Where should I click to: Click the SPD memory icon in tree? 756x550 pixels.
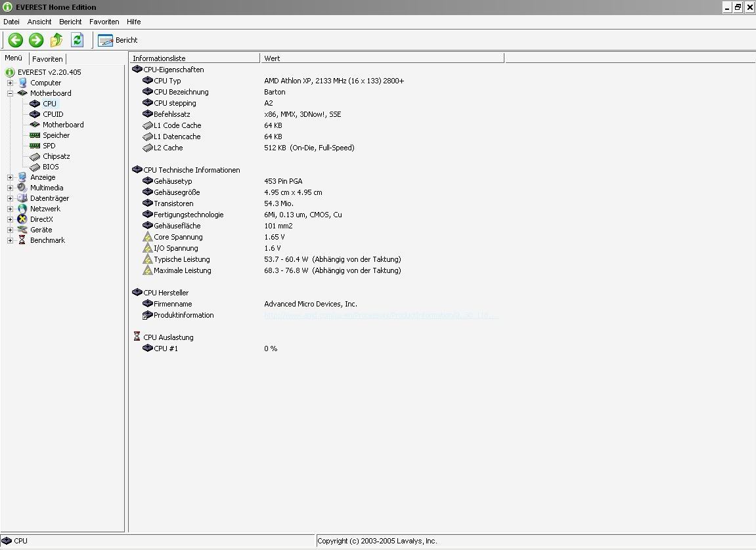click(35, 146)
